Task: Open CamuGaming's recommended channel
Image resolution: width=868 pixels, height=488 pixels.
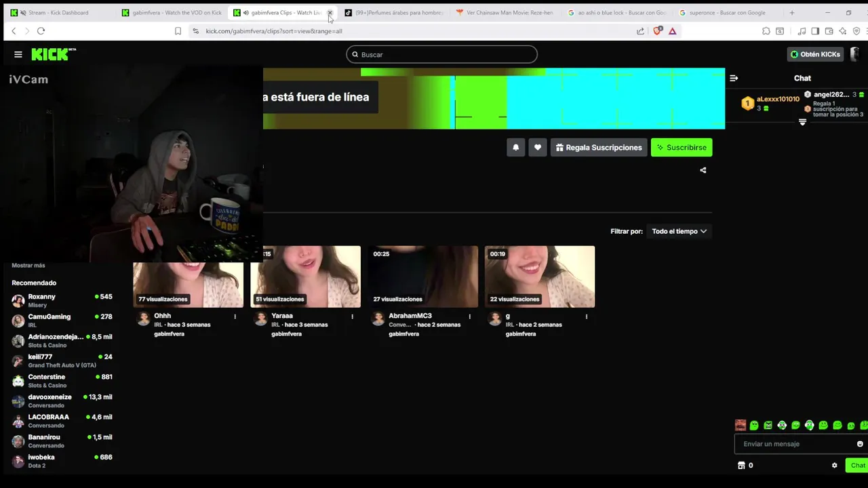Action: pos(62,321)
